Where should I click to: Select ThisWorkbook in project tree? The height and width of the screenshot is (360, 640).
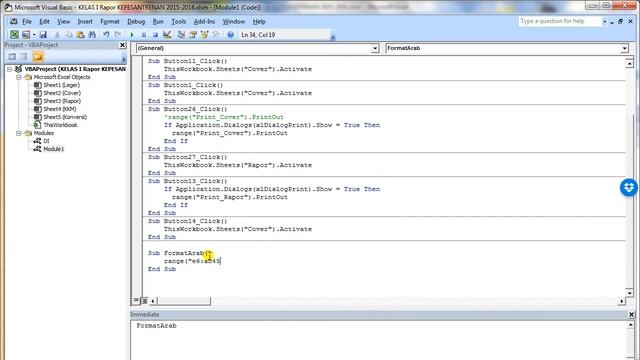pyautogui.click(x=60, y=125)
